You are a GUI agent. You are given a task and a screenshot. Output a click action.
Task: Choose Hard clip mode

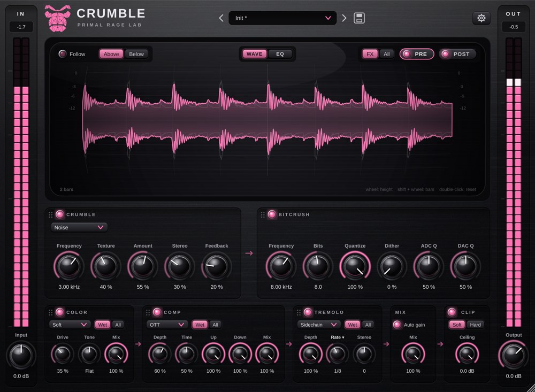click(x=475, y=325)
